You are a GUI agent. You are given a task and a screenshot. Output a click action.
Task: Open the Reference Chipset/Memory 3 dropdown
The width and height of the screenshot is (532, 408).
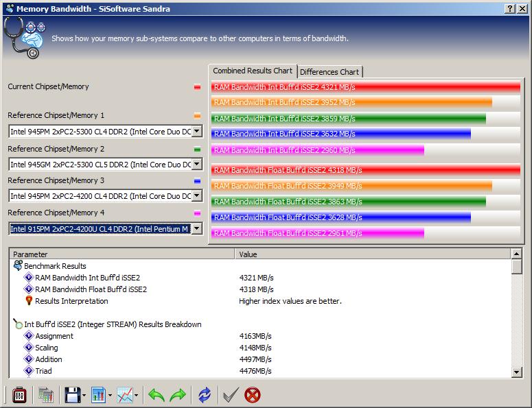pyautogui.click(x=197, y=195)
